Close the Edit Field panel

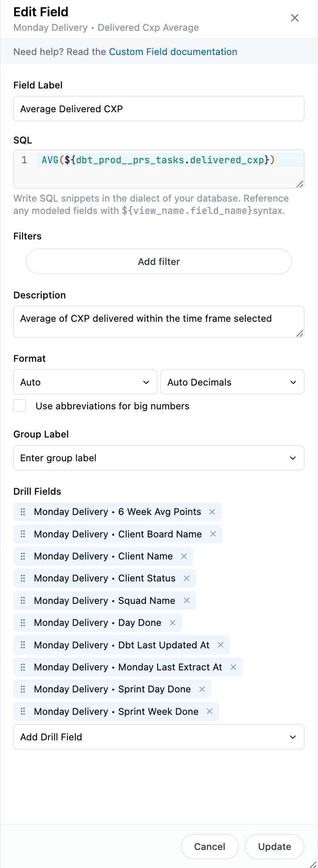(295, 18)
